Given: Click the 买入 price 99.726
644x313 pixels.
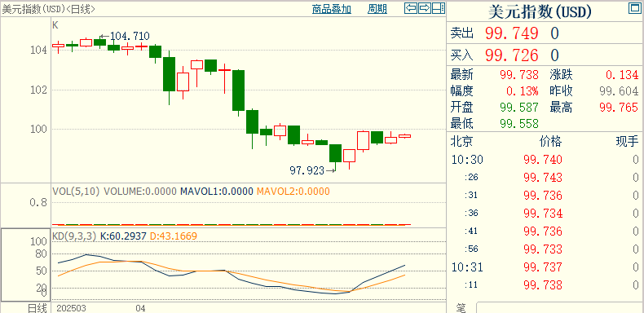Looking at the screenshot, I should tap(511, 55).
